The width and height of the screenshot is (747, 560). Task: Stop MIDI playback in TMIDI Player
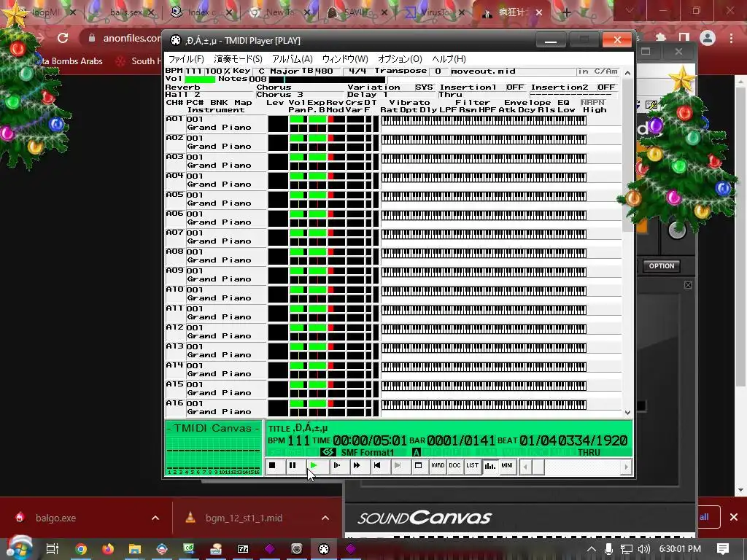click(x=272, y=466)
